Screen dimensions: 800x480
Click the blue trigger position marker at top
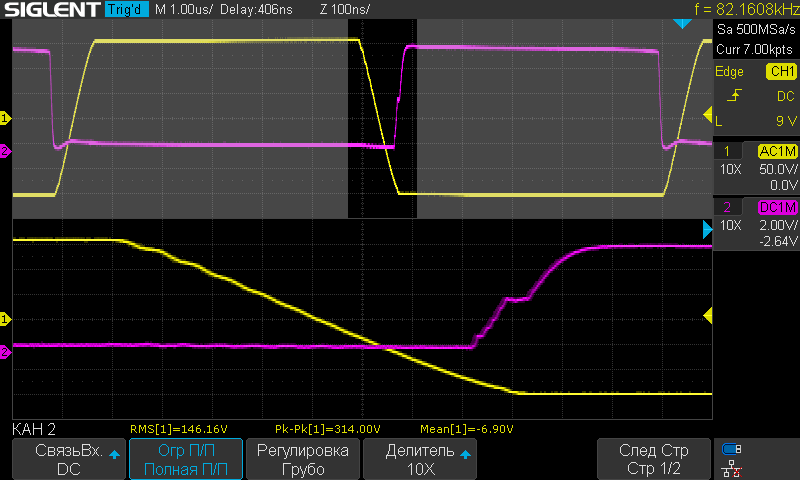point(682,23)
